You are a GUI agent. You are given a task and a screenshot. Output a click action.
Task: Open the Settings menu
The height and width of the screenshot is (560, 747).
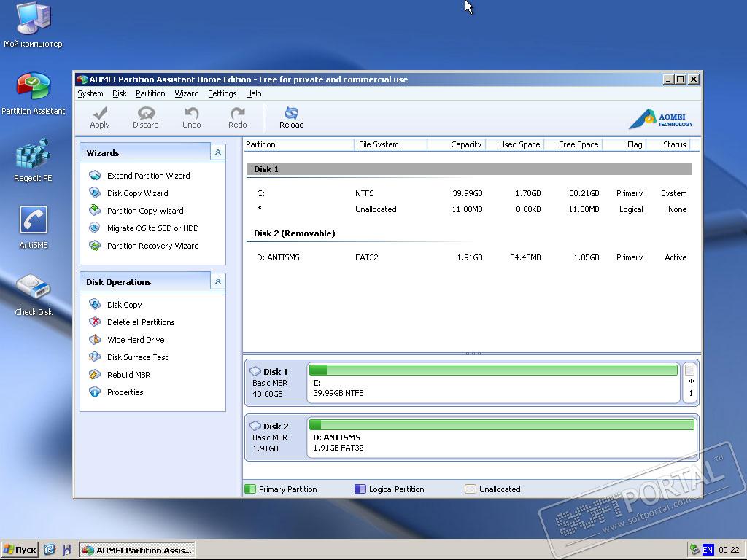pyautogui.click(x=222, y=93)
